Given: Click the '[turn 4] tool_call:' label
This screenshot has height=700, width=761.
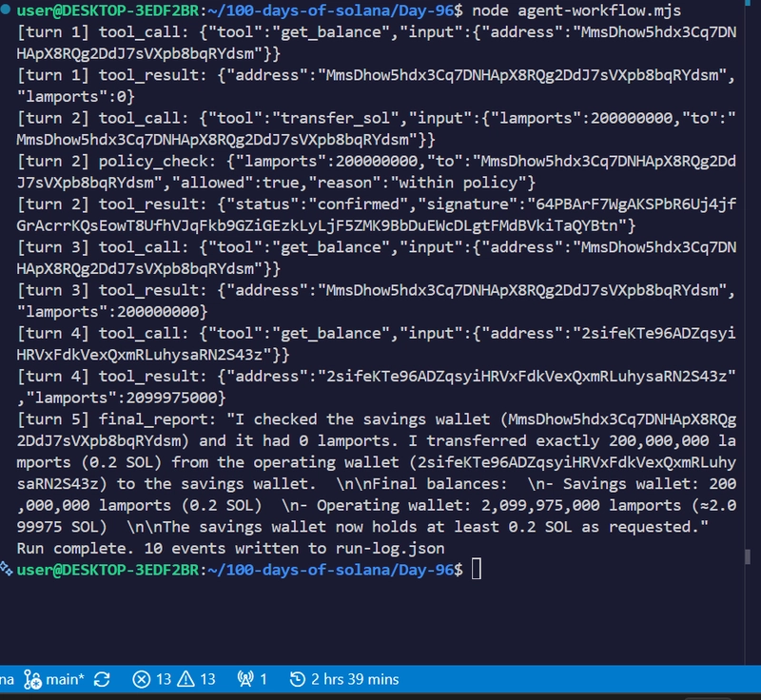Looking at the screenshot, I should [x=103, y=333].
